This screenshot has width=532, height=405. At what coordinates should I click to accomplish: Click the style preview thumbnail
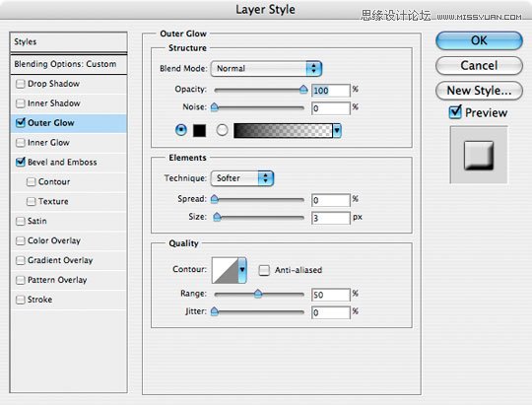point(479,155)
